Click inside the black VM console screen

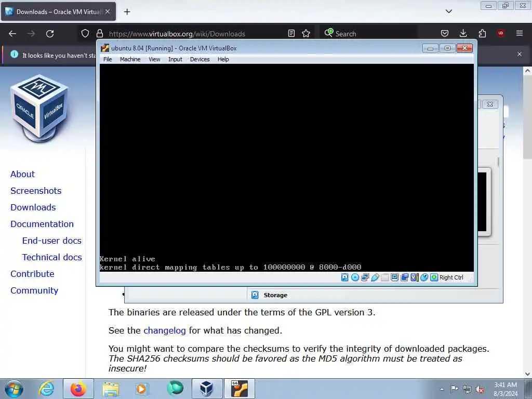[287, 168]
